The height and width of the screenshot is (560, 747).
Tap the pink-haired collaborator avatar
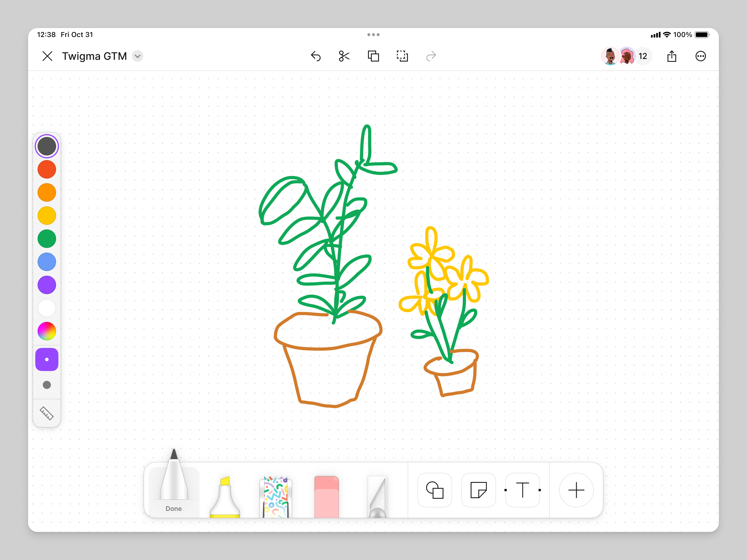point(627,56)
